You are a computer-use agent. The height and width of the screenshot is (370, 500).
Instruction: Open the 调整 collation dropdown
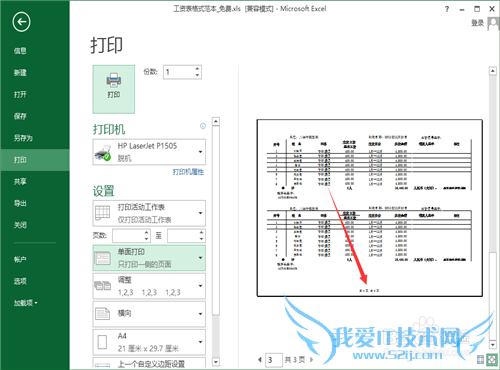149,286
